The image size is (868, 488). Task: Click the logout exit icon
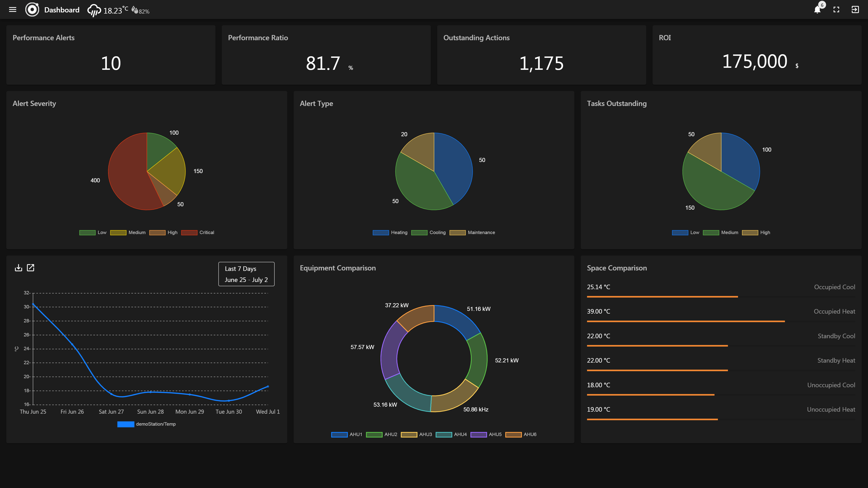click(x=855, y=10)
